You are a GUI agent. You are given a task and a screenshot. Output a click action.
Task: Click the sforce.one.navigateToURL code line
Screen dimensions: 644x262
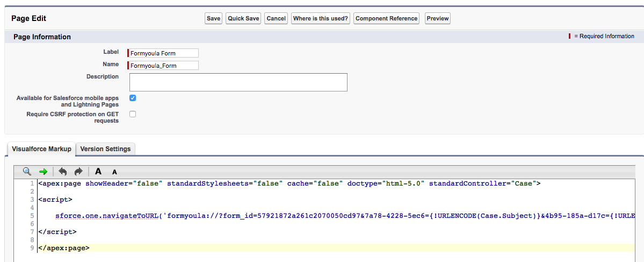[345, 216]
